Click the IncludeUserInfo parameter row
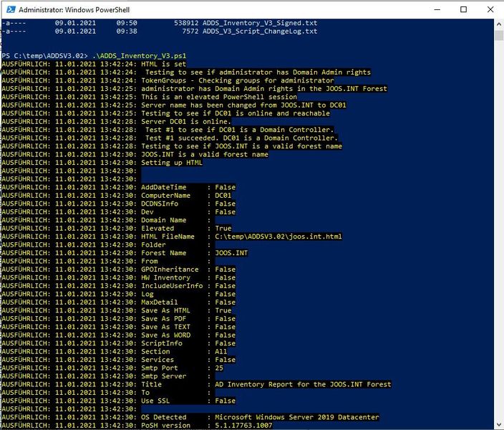Image resolution: width=504 pixels, height=430 pixels. [119, 285]
